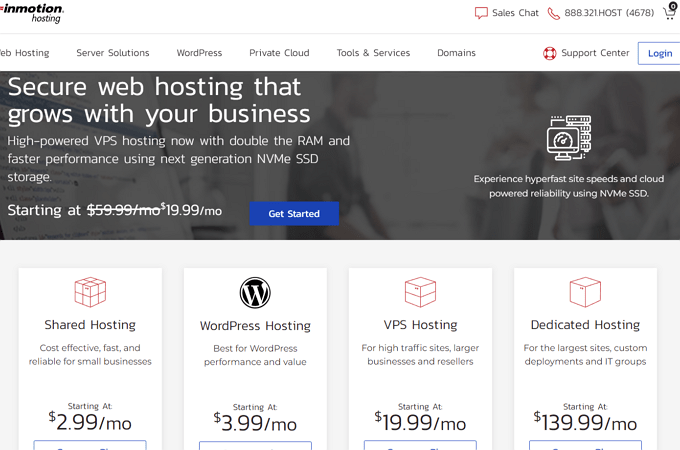
Task: Click the phone handset icon
Action: click(x=553, y=13)
